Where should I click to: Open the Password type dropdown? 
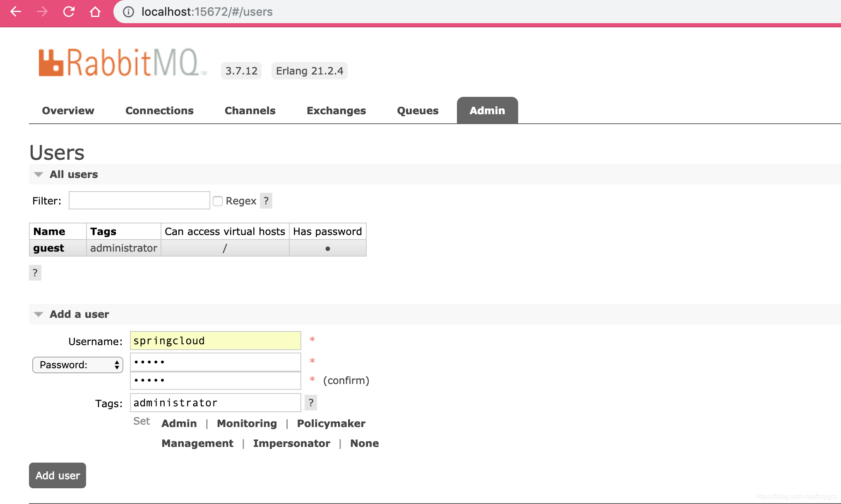tap(78, 365)
